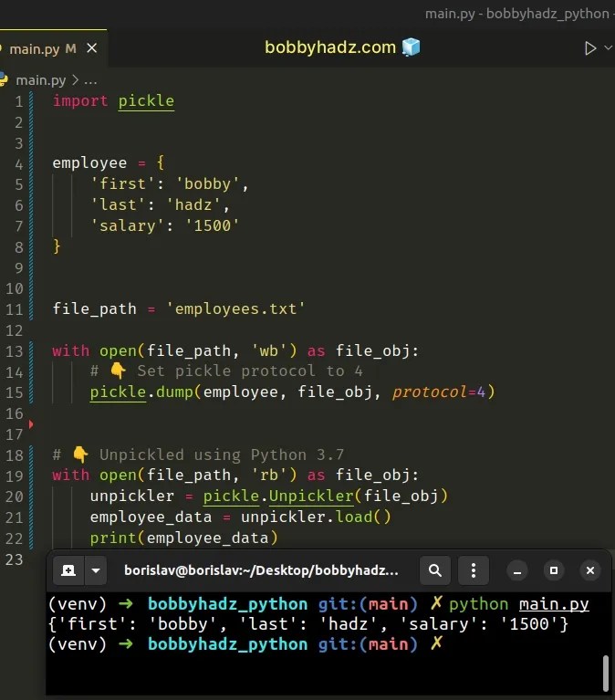
Task: Click 'load()' method call on line 21
Action: pyautogui.click(x=363, y=517)
